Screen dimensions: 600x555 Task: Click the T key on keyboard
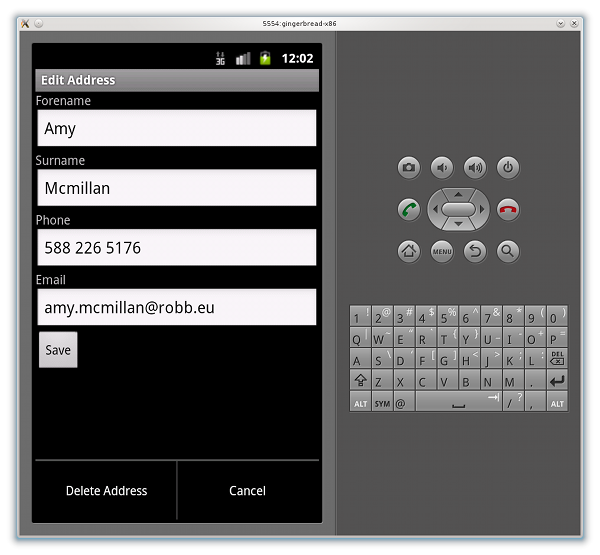448,337
